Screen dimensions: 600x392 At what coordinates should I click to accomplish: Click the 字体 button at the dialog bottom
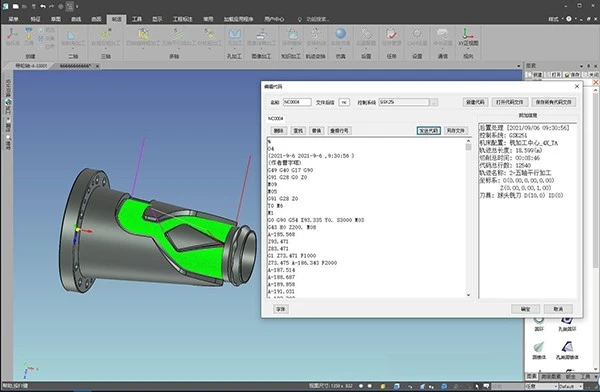(280, 309)
